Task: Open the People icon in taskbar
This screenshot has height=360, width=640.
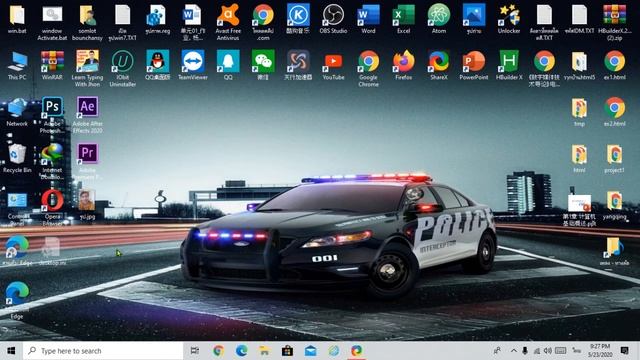Action: [497, 351]
